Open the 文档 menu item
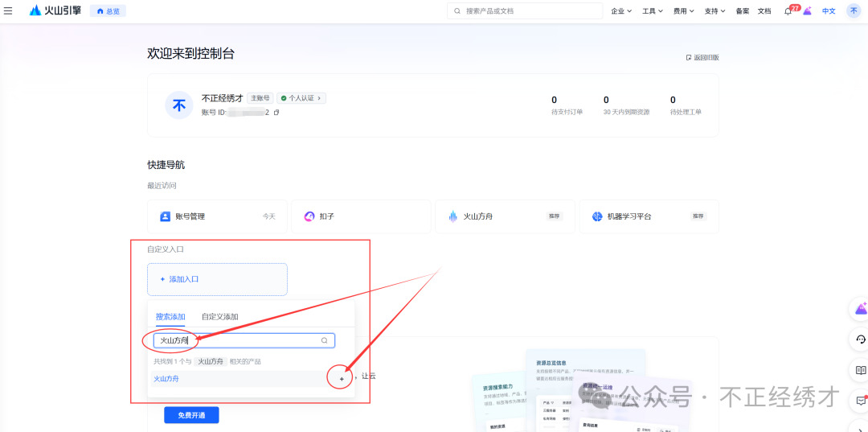868x432 pixels. click(x=764, y=11)
